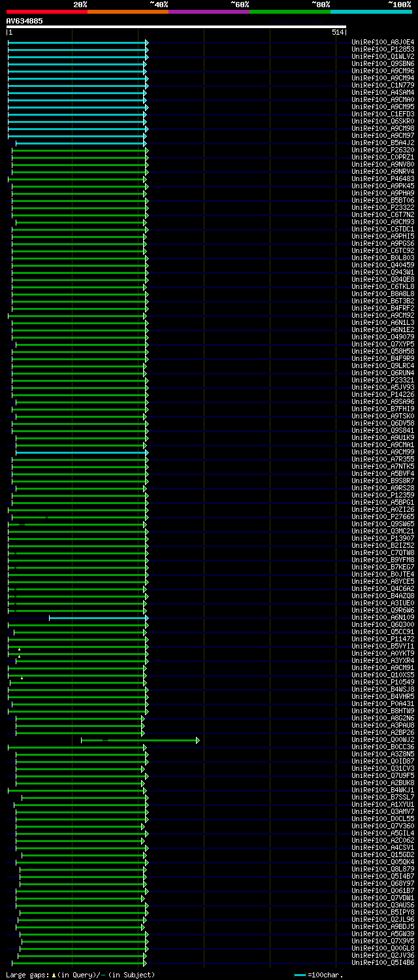Click the UniRef100_Q4C6A2 hit name
Image resolution: width=418 pixels, height=980 pixels.
(383, 588)
